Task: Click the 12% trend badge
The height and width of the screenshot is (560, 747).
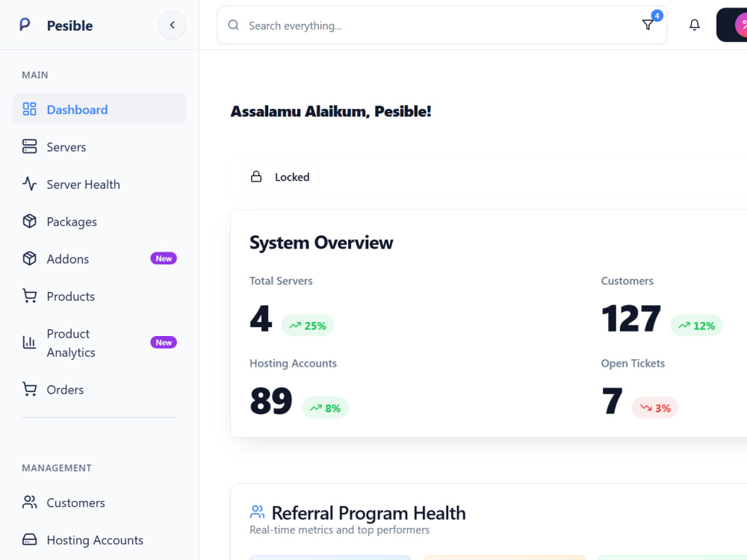Action: point(696,326)
